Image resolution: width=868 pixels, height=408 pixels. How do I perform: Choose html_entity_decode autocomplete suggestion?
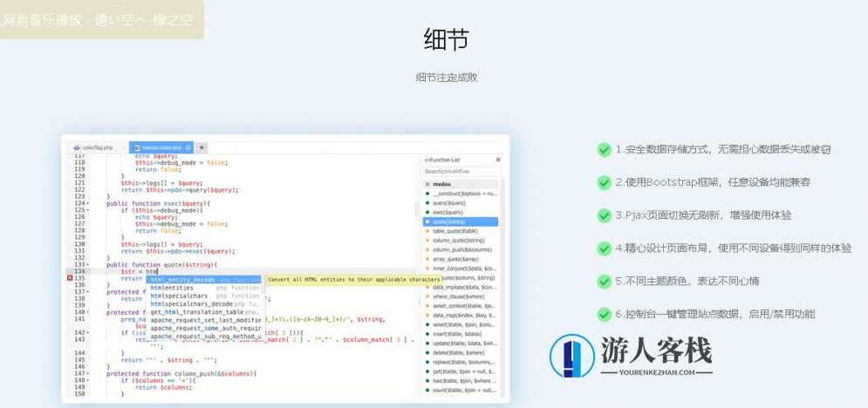click(204, 280)
